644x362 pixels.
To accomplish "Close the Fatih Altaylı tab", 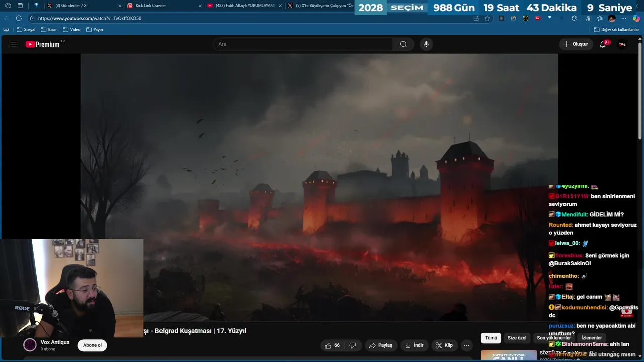I will [281, 6].
